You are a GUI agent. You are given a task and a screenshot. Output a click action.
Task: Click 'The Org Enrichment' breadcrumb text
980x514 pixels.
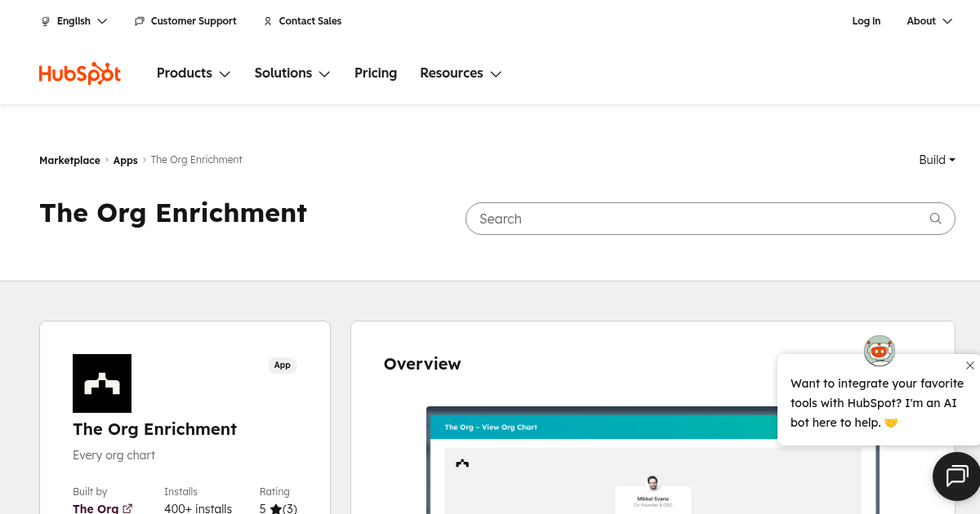(x=197, y=160)
